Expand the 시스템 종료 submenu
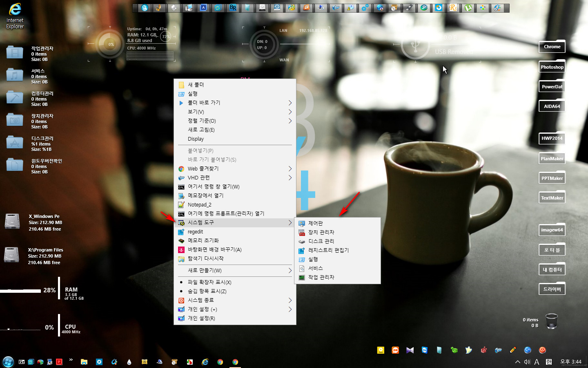Screen dimensions: 588x368 tap(235, 300)
